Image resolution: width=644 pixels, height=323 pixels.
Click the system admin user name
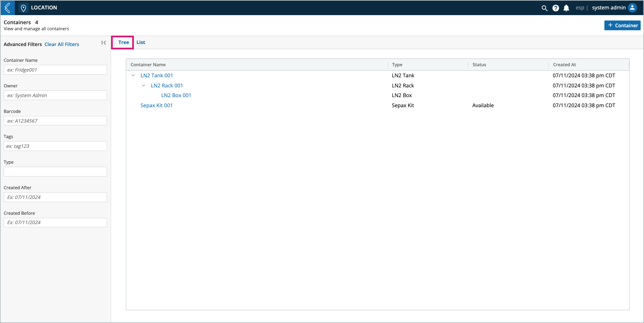pyautogui.click(x=609, y=8)
